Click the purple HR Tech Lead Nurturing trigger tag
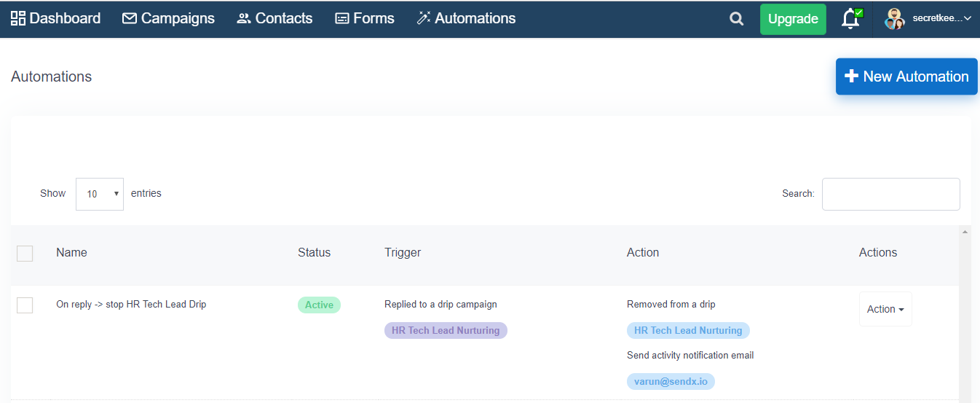The image size is (980, 403). (x=446, y=330)
